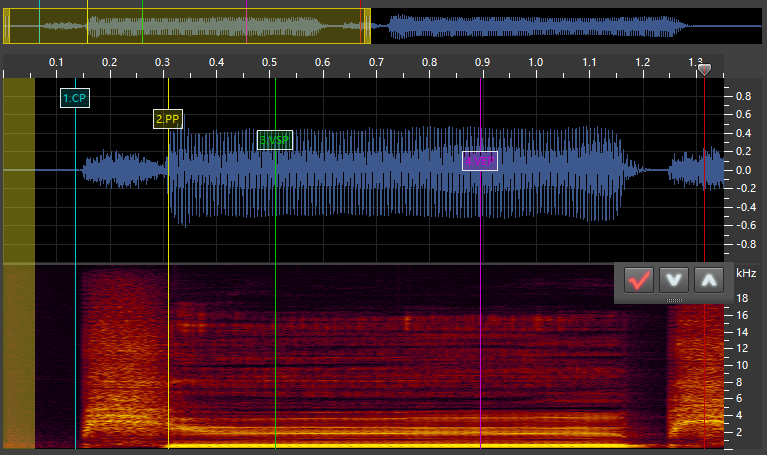Click the 18 kHz tick on frequency axis

[x=743, y=298]
